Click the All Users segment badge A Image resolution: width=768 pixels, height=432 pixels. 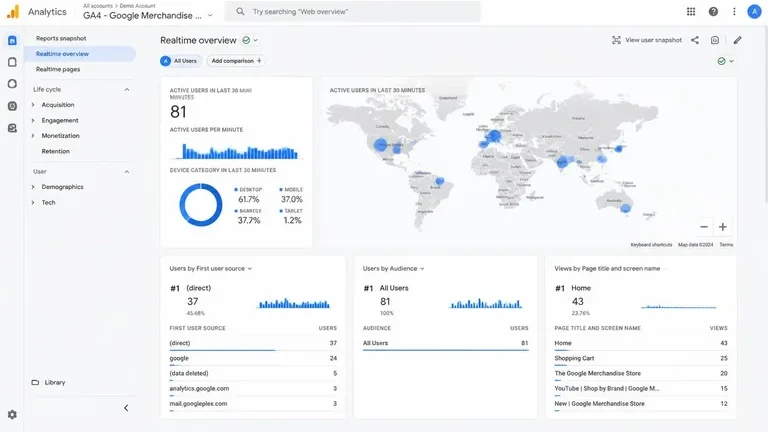point(166,61)
